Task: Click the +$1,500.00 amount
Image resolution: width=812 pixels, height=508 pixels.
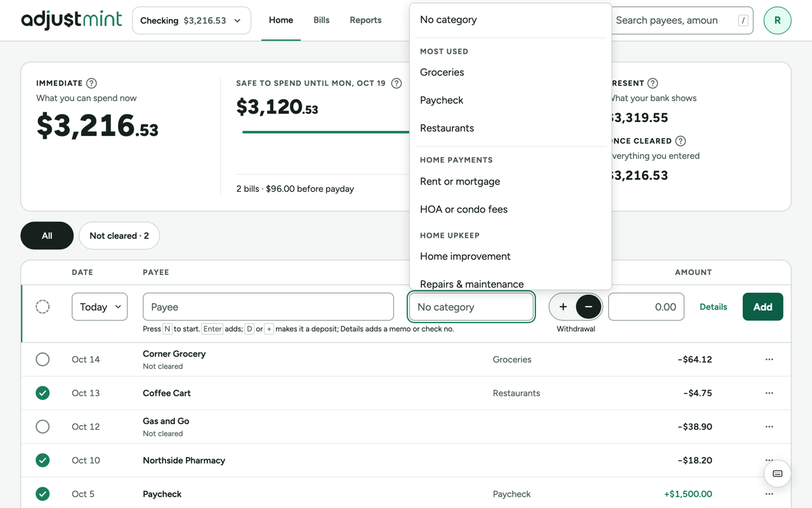Action: pos(688,494)
